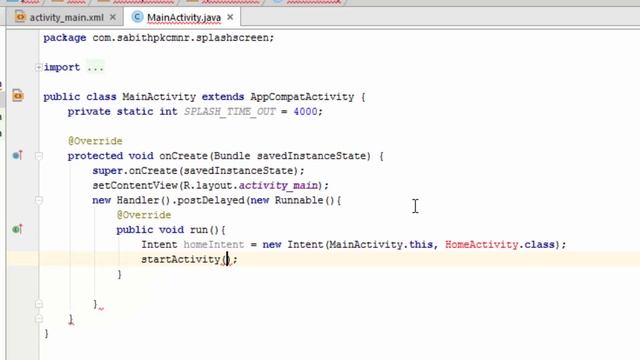Image resolution: width=640 pixels, height=360 pixels.
Task: Click the XML file icon on activity_main tab
Action: click(20, 17)
